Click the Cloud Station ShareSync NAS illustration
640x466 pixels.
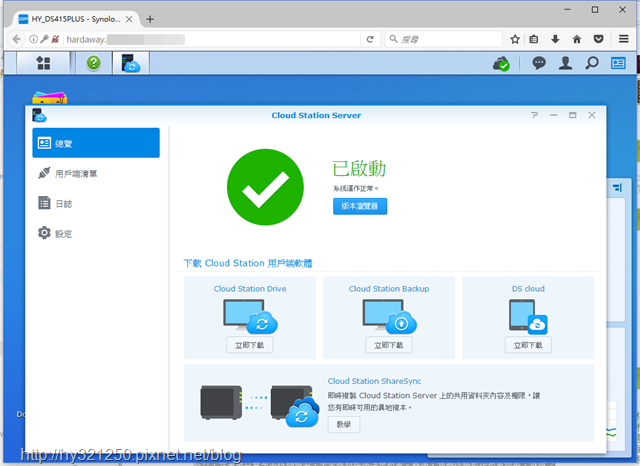point(260,405)
